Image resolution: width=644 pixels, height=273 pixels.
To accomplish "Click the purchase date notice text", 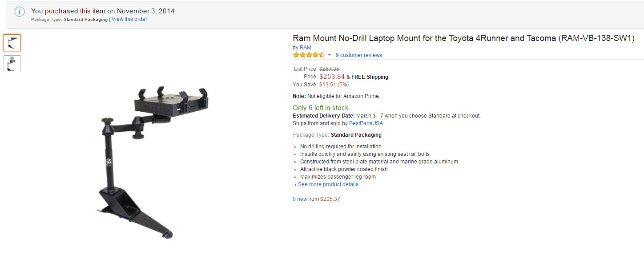I will point(104,11).
